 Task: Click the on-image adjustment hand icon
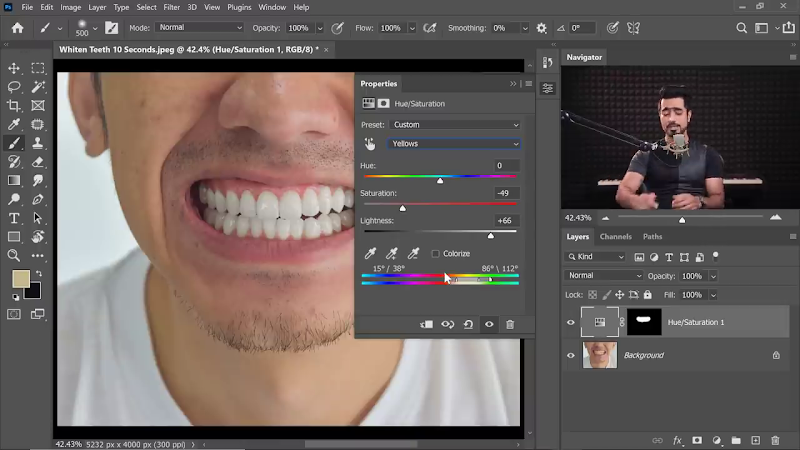pyautogui.click(x=370, y=144)
